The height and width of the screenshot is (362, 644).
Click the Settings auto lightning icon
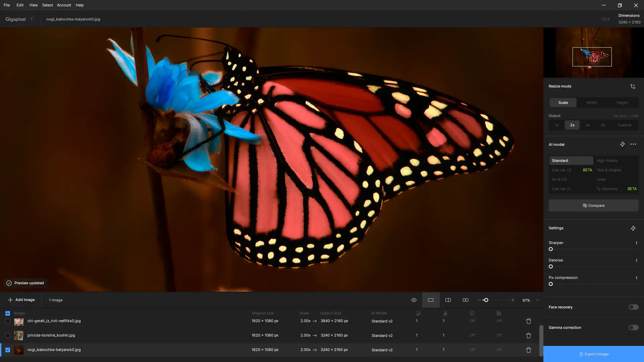click(x=633, y=228)
